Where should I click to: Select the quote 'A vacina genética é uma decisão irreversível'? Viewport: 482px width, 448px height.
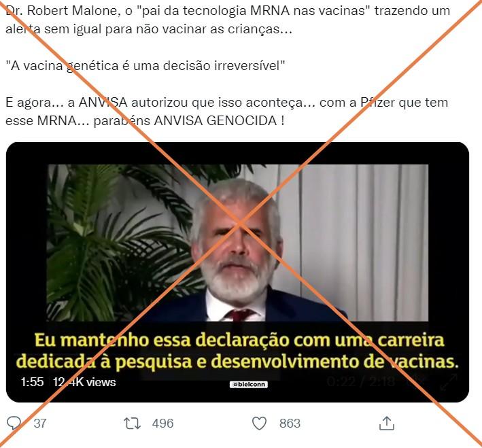145,66
